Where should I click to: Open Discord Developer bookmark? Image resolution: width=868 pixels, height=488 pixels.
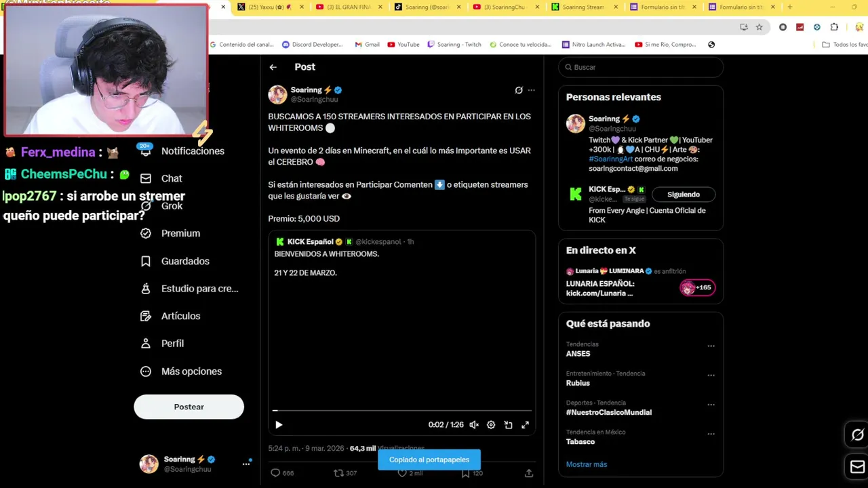pos(313,45)
